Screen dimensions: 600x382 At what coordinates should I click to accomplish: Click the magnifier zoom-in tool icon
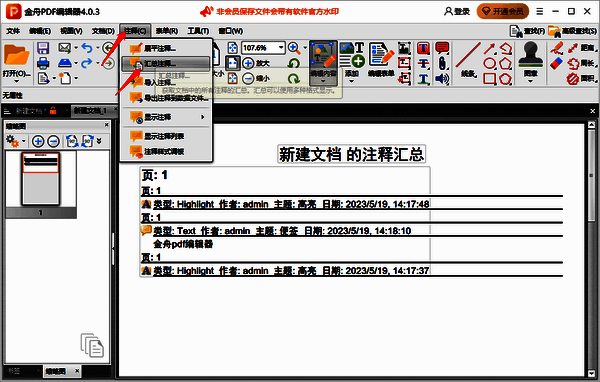pos(294,48)
